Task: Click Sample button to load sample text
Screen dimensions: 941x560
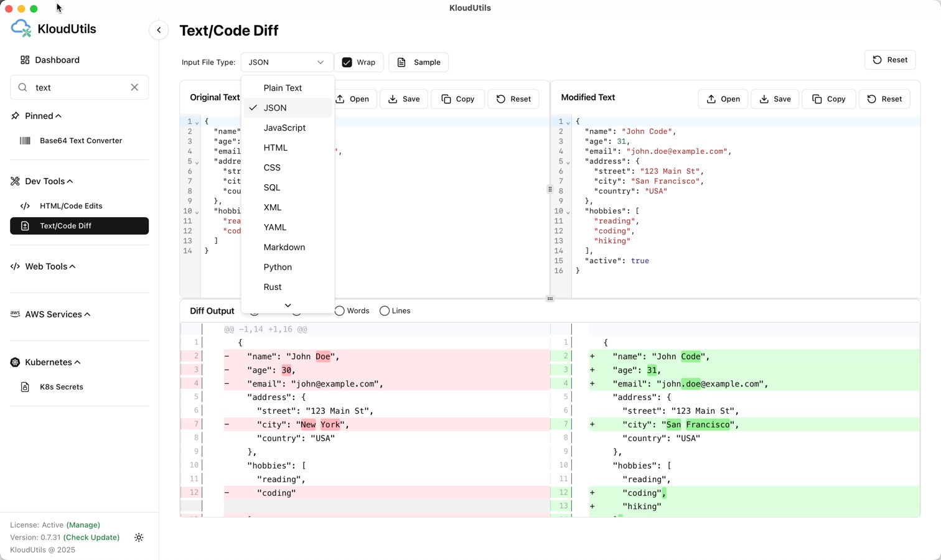Action: 419,62
